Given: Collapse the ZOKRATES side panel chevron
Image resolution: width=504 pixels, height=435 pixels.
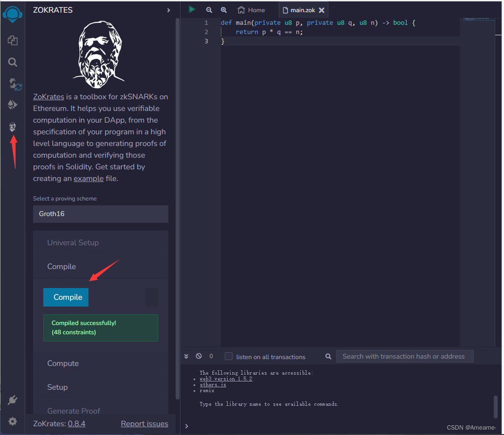Looking at the screenshot, I should 168,10.
